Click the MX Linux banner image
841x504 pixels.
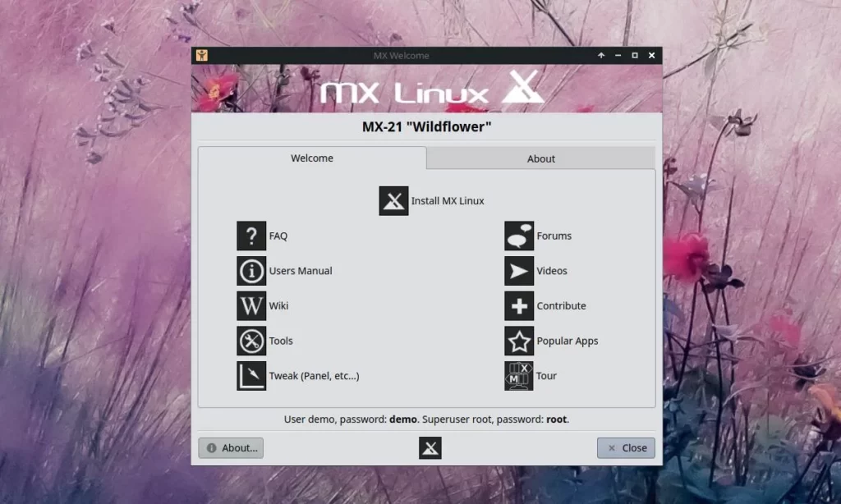tap(426, 89)
